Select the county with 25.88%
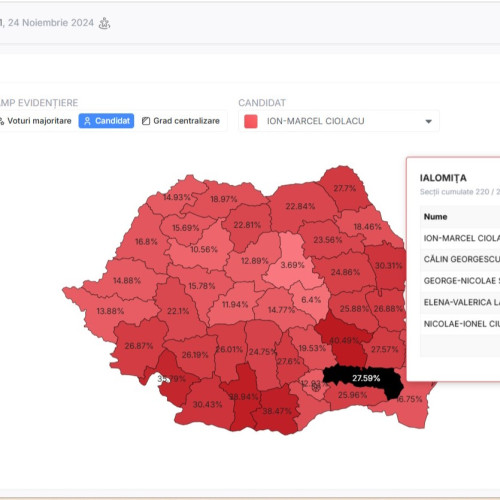Image resolution: width=500 pixels, height=500 pixels. click(x=354, y=309)
